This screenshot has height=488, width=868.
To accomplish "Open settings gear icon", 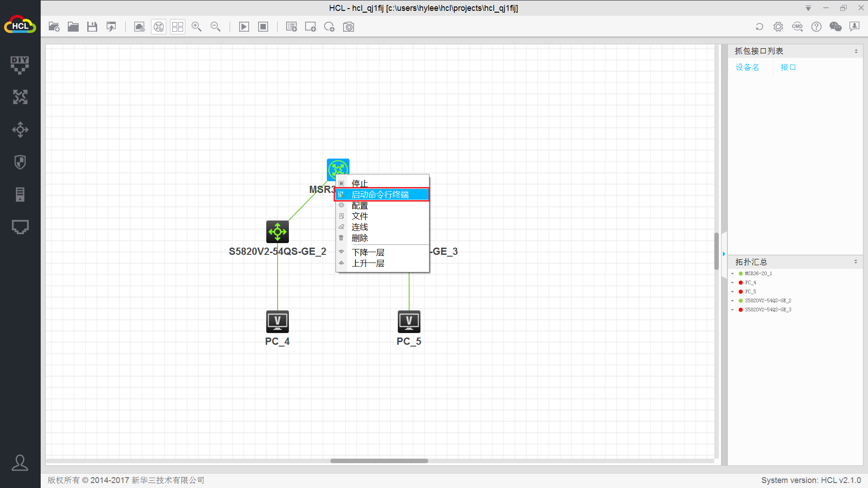I will (x=778, y=27).
